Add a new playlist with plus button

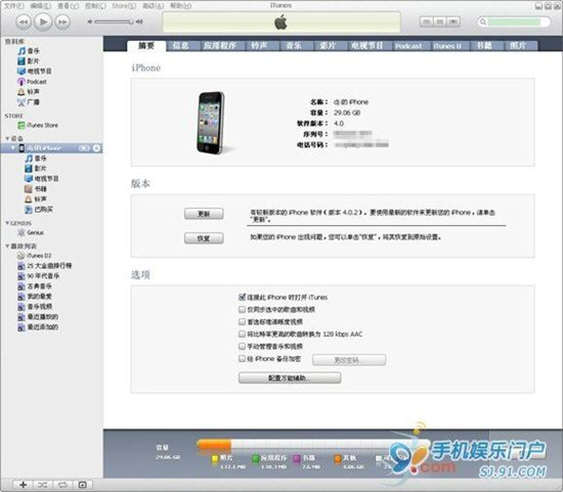(x=23, y=485)
